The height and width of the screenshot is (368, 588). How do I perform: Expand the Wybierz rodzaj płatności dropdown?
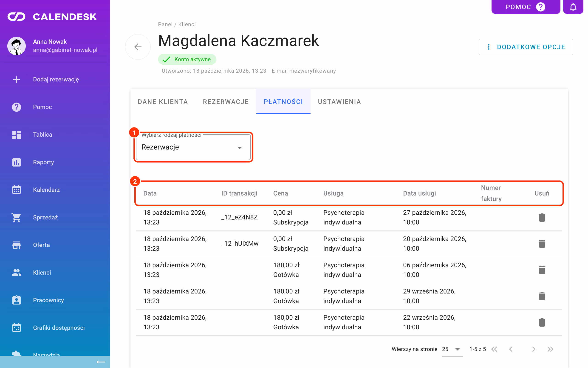193,147
